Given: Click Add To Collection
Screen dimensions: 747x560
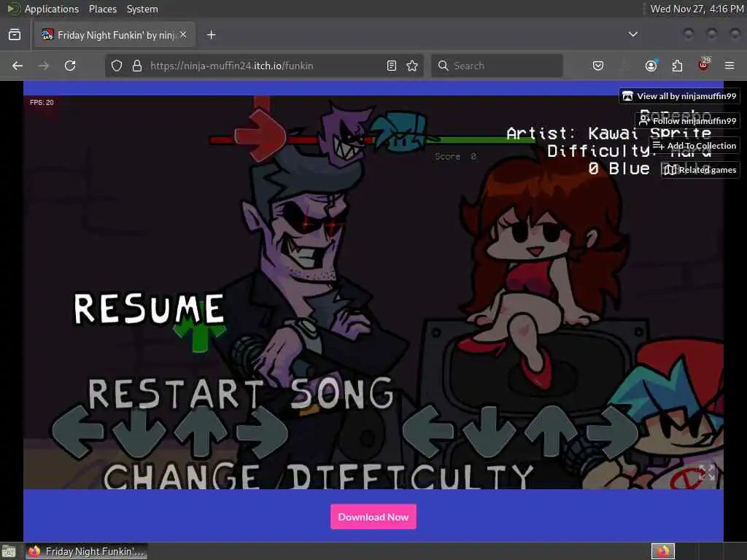Looking at the screenshot, I should coord(694,146).
